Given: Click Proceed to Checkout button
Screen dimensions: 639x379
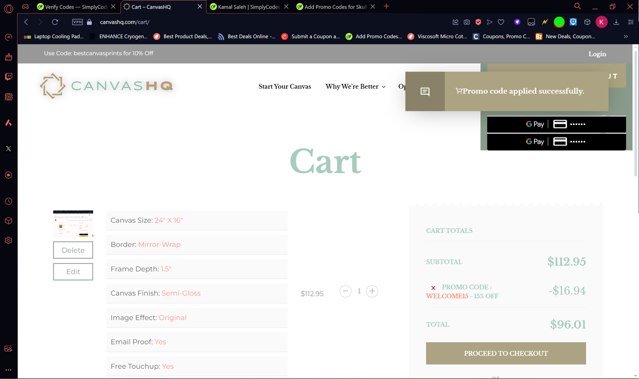Looking at the screenshot, I should pyautogui.click(x=506, y=353).
